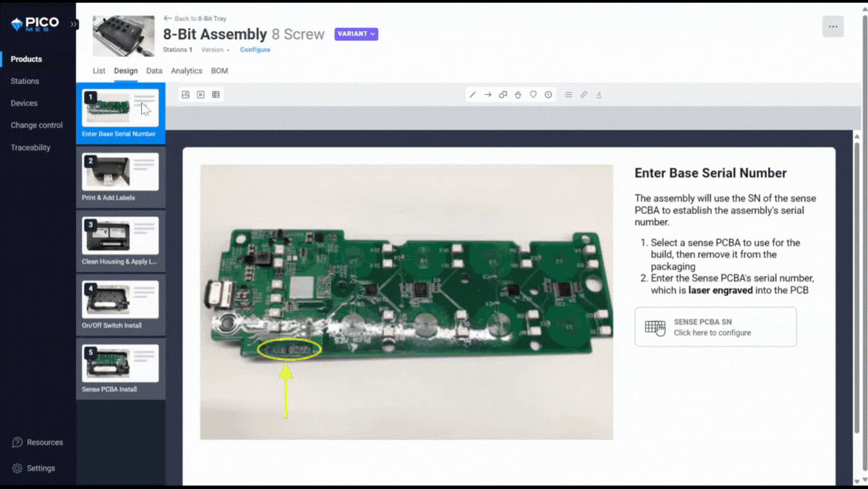Click the Settings gear icon

17,468
